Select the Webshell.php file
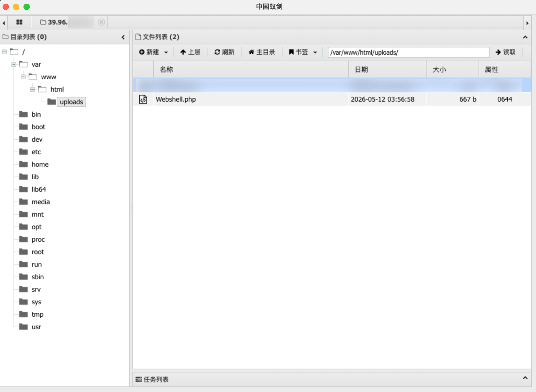The height and width of the screenshot is (392, 536). [176, 99]
